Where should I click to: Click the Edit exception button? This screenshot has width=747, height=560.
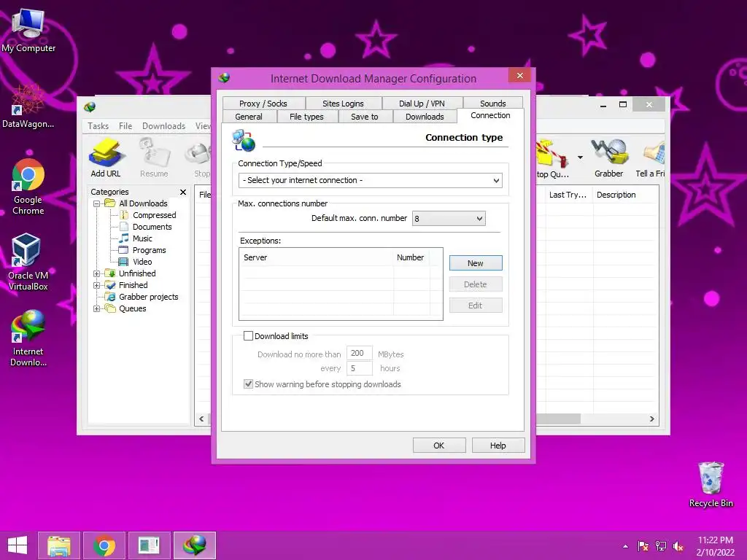[476, 306]
